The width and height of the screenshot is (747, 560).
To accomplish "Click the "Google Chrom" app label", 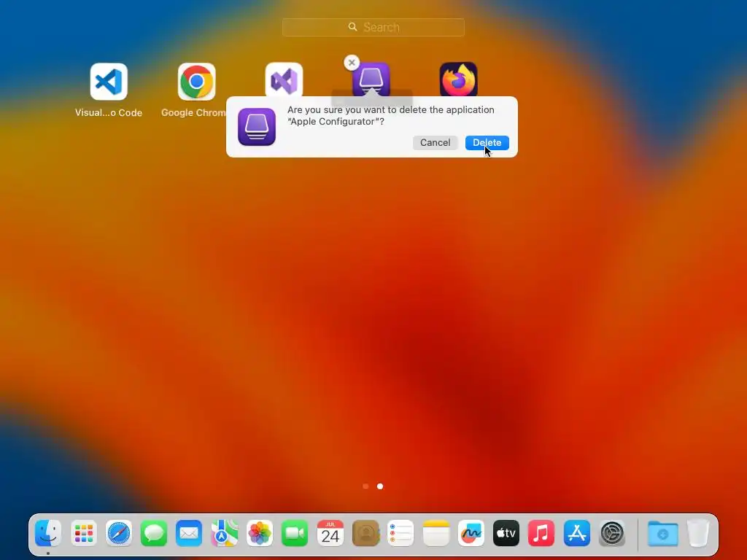I will click(x=193, y=113).
